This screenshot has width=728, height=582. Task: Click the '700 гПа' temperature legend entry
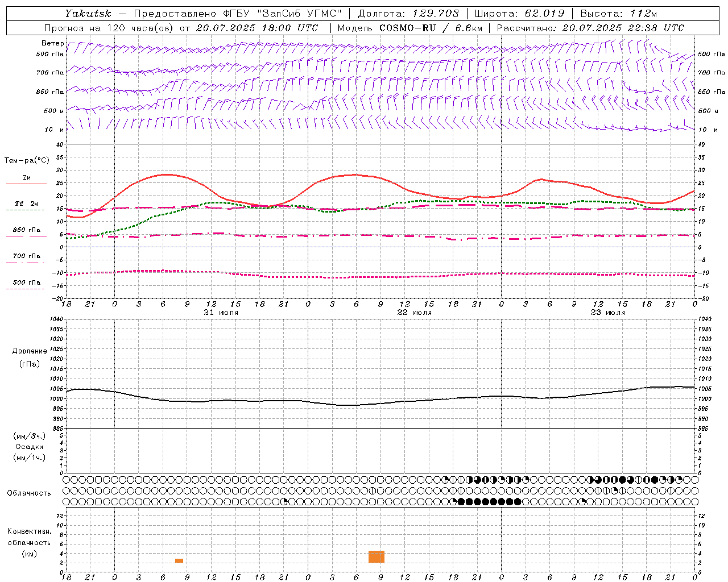(26, 256)
